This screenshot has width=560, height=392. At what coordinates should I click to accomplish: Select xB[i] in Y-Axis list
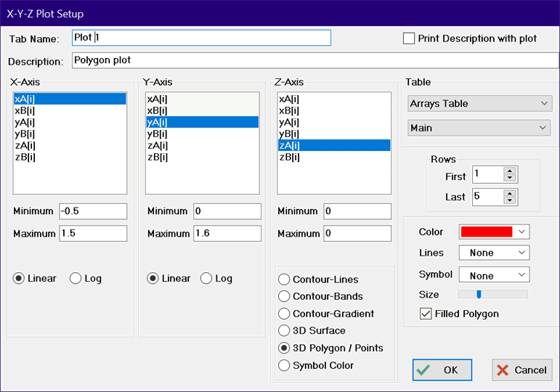(158, 110)
